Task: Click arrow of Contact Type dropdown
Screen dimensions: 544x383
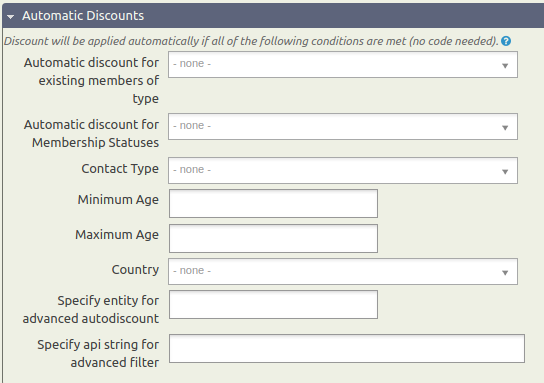Action: pos(505,172)
